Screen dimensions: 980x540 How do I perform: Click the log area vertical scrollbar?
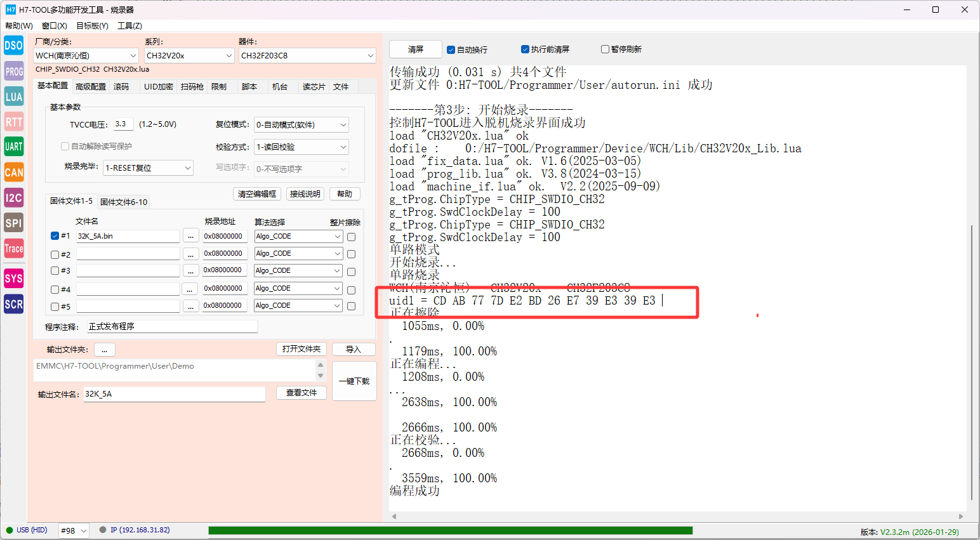tap(971, 362)
